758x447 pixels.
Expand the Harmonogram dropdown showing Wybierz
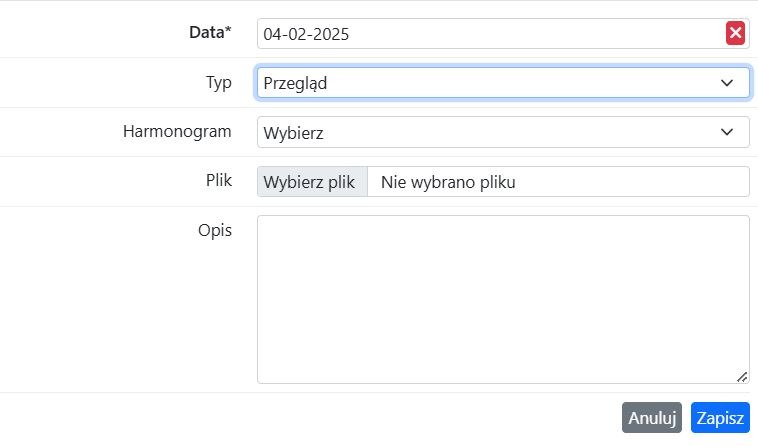click(503, 132)
